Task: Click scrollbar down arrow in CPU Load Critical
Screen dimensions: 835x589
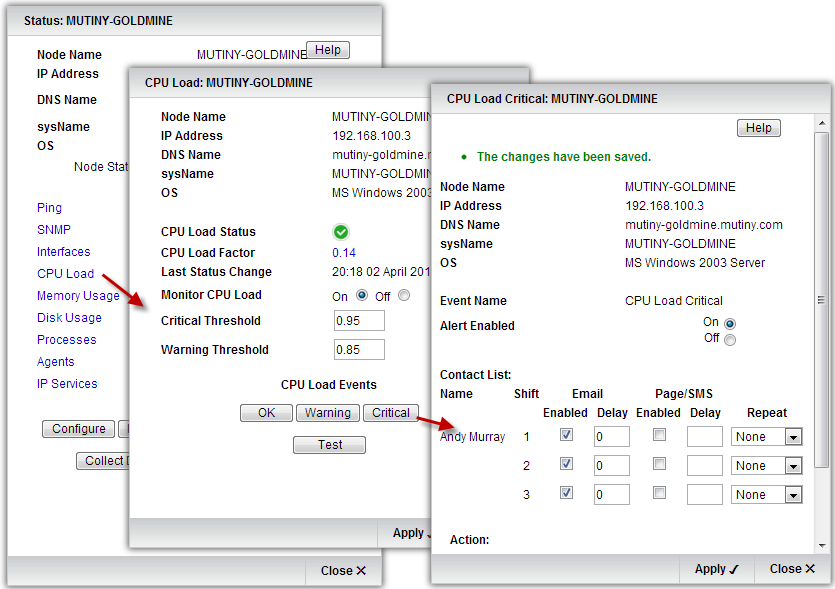Action: [822, 546]
